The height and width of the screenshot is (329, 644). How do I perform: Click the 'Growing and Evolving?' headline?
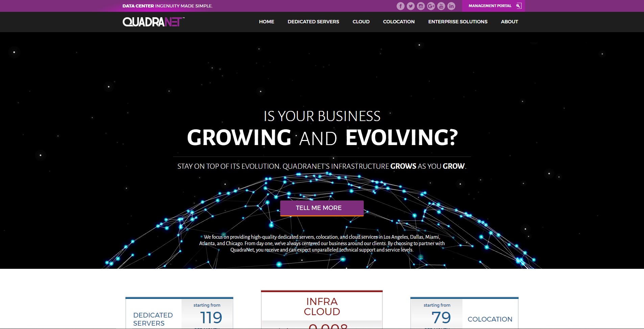point(322,138)
